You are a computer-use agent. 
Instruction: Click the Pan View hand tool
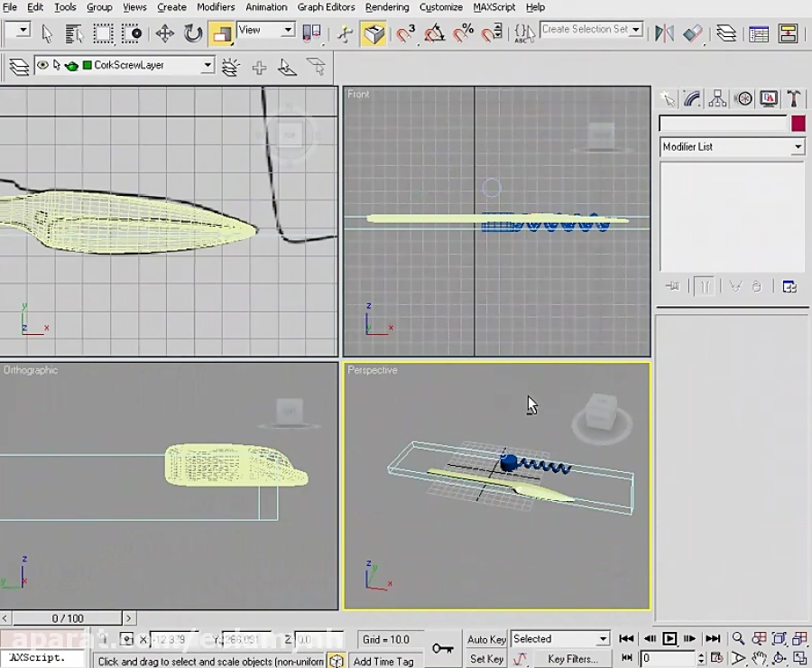tap(759, 659)
